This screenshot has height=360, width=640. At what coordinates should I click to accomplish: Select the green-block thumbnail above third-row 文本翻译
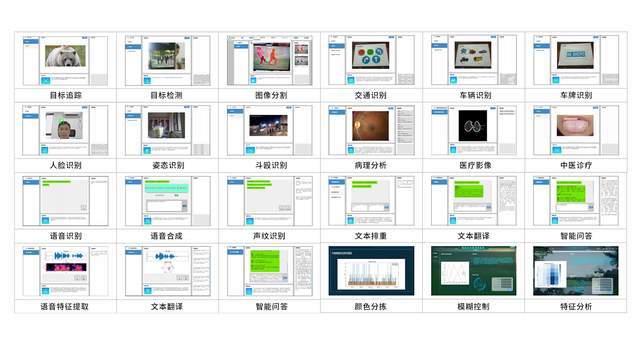click(x=473, y=201)
